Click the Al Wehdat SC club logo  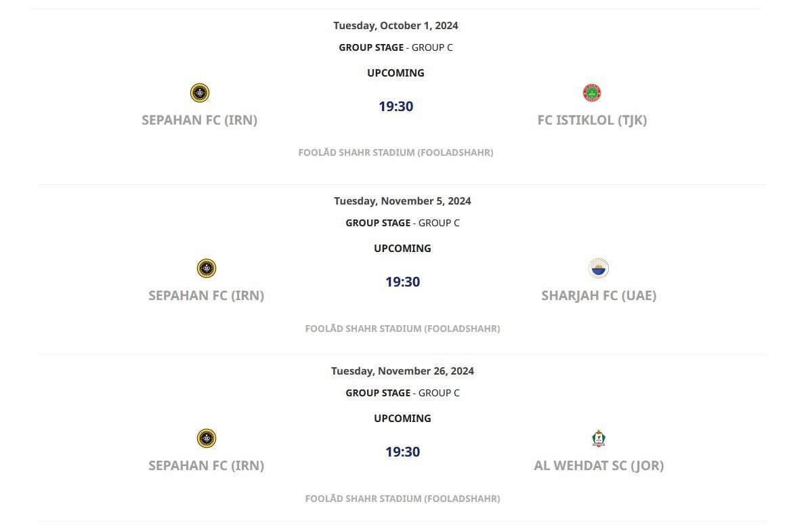click(x=599, y=438)
